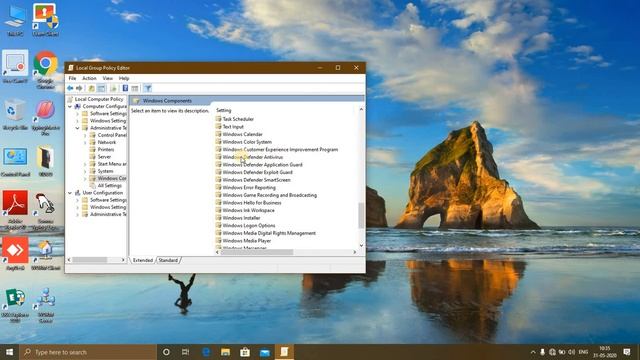Select the Text Input folder
Screen dimensions: 640x360
[x=233, y=127]
